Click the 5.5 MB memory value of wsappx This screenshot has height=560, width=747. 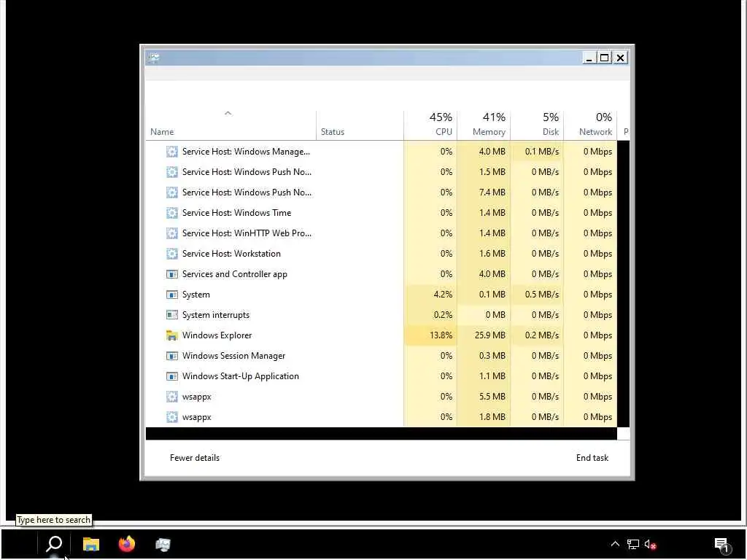click(492, 397)
